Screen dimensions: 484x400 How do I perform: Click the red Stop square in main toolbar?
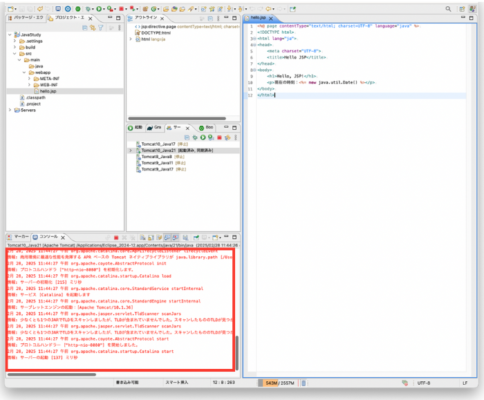(x=121, y=9)
